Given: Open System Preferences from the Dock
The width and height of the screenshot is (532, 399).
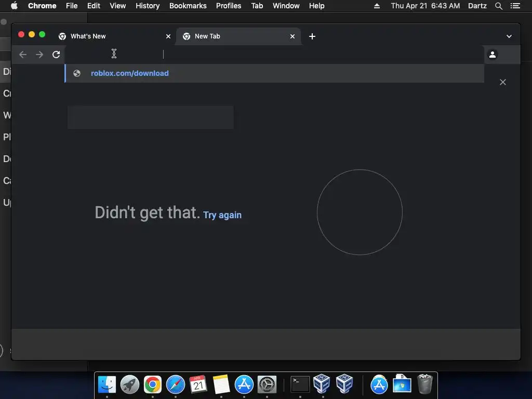Looking at the screenshot, I should click(x=267, y=385).
